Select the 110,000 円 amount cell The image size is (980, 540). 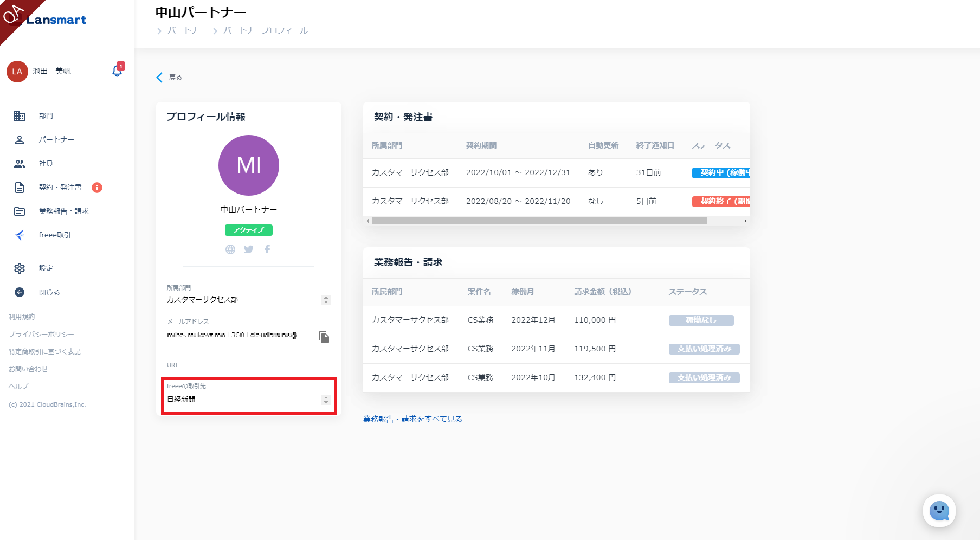tap(595, 320)
